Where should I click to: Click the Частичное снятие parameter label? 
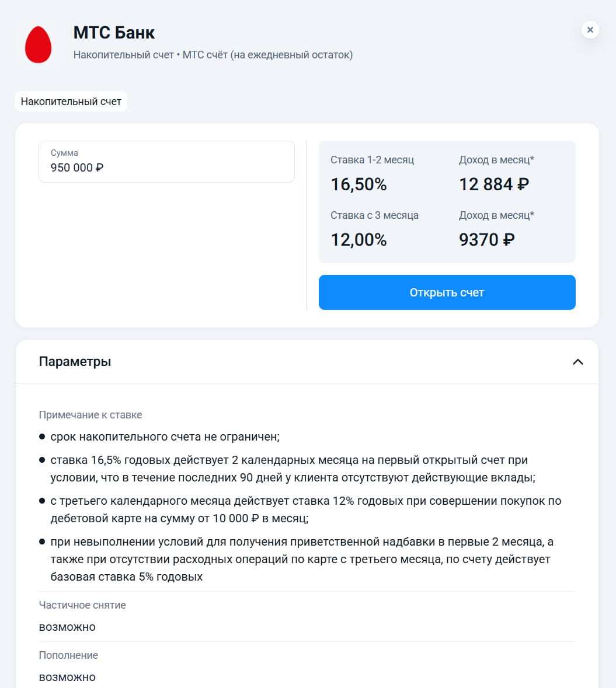pos(82,605)
